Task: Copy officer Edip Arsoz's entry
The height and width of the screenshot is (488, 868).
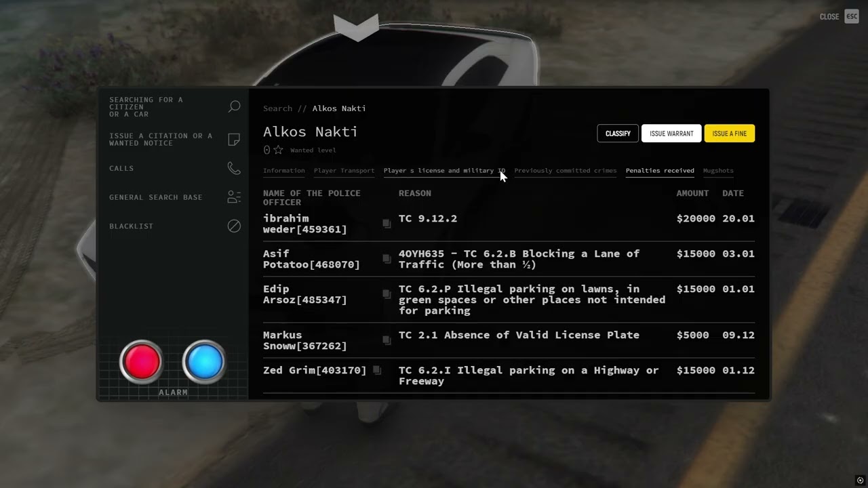Action: (x=387, y=294)
